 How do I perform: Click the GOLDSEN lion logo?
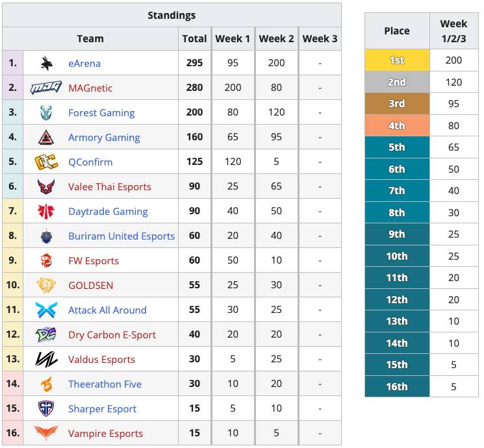click(x=46, y=286)
